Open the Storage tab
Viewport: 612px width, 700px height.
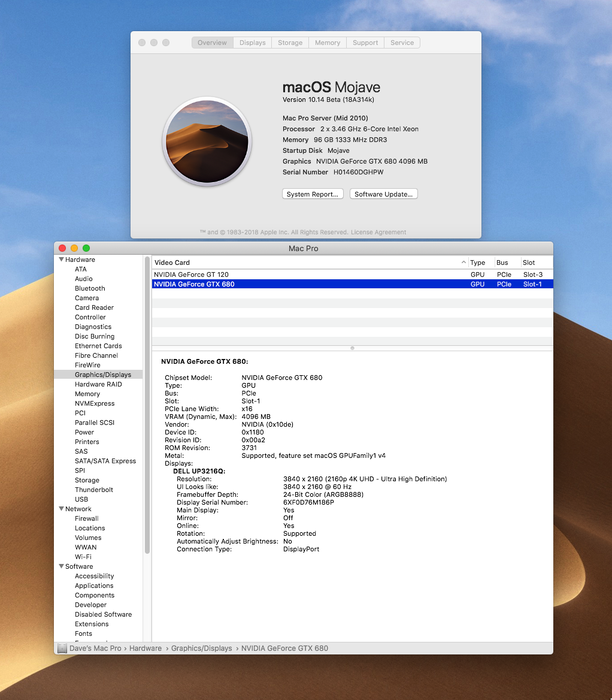point(290,43)
